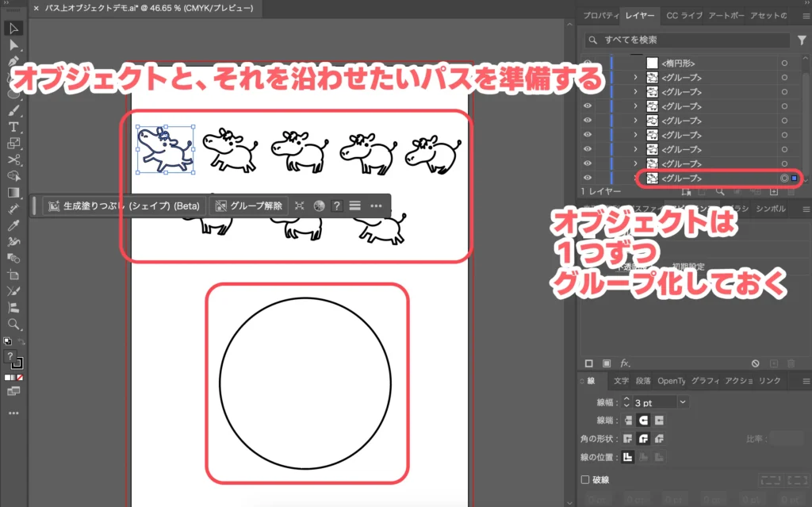Select the Gradient tool
This screenshot has height=507, width=812.
click(14, 192)
